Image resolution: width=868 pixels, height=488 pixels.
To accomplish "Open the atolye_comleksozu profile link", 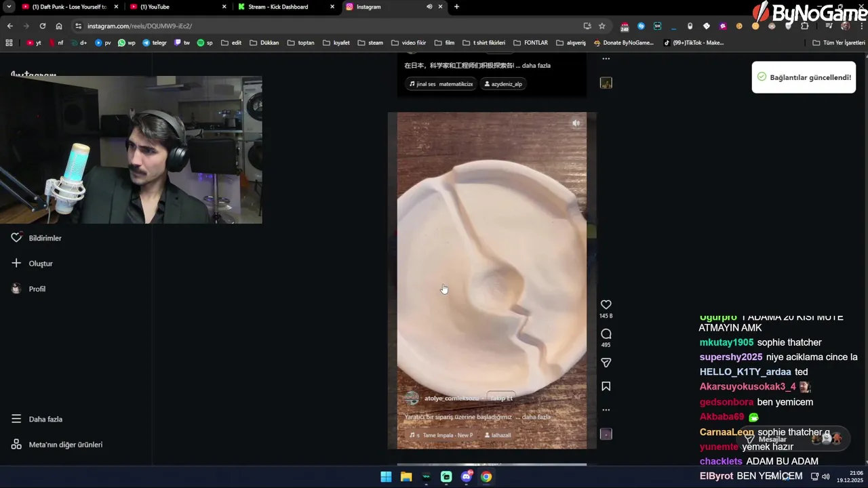I will 451,398.
